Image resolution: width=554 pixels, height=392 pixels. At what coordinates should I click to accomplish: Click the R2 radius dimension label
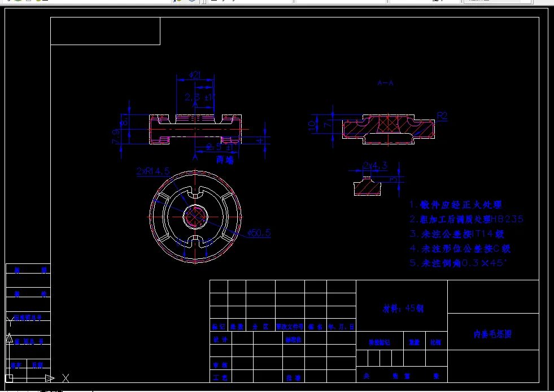(x=442, y=116)
